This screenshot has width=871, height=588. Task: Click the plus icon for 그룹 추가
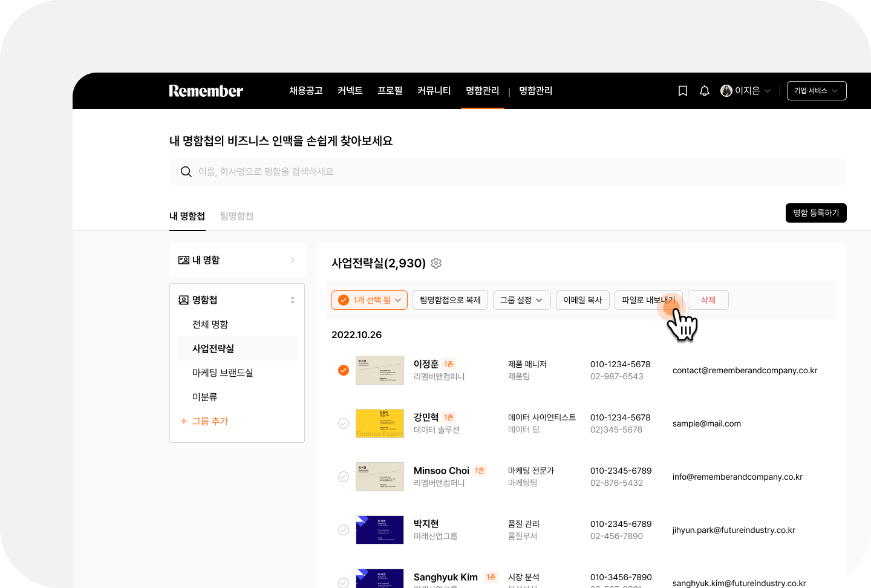[x=184, y=421]
